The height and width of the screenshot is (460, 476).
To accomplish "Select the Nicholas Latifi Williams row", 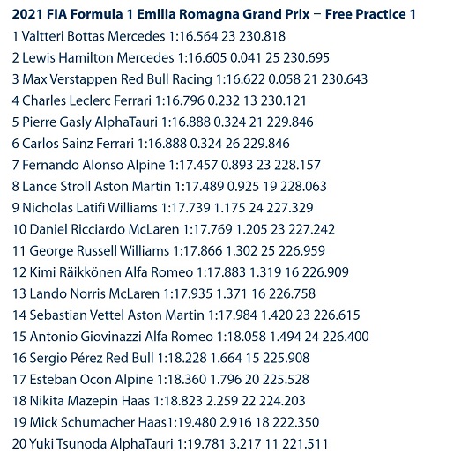I will [x=162, y=208].
